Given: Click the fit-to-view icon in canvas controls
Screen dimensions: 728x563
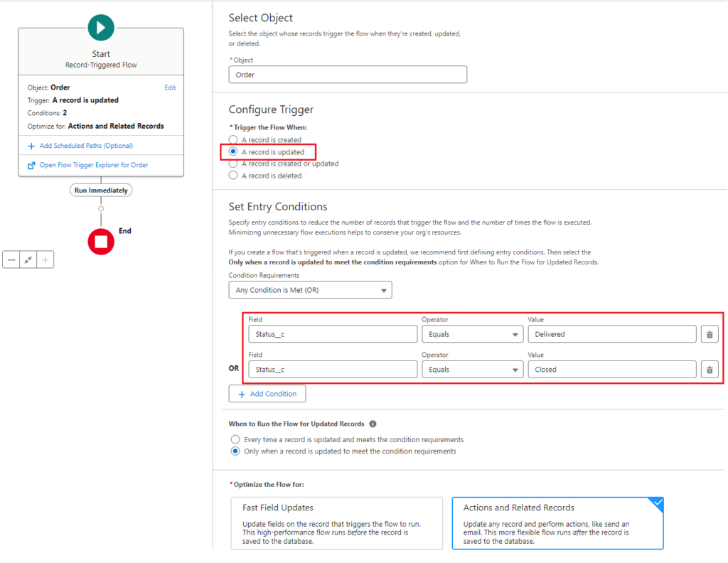Looking at the screenshot, I should pos(28,259).
